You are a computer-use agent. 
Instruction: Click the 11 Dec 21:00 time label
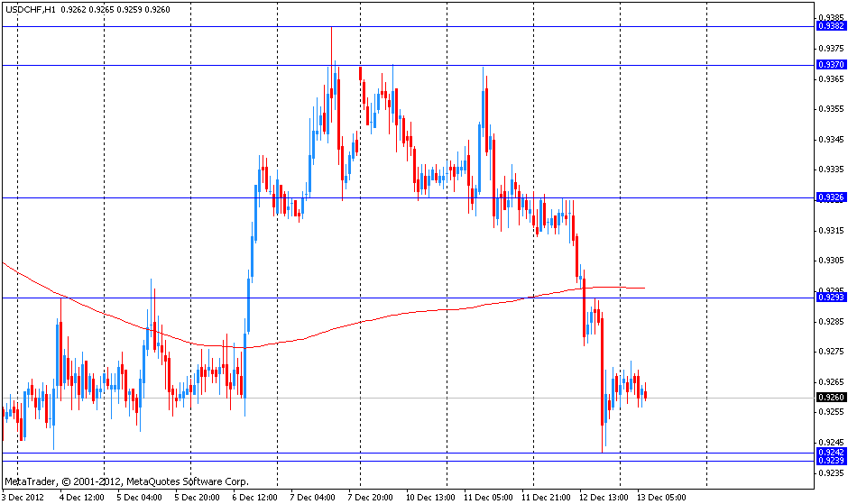pos(546,498)
